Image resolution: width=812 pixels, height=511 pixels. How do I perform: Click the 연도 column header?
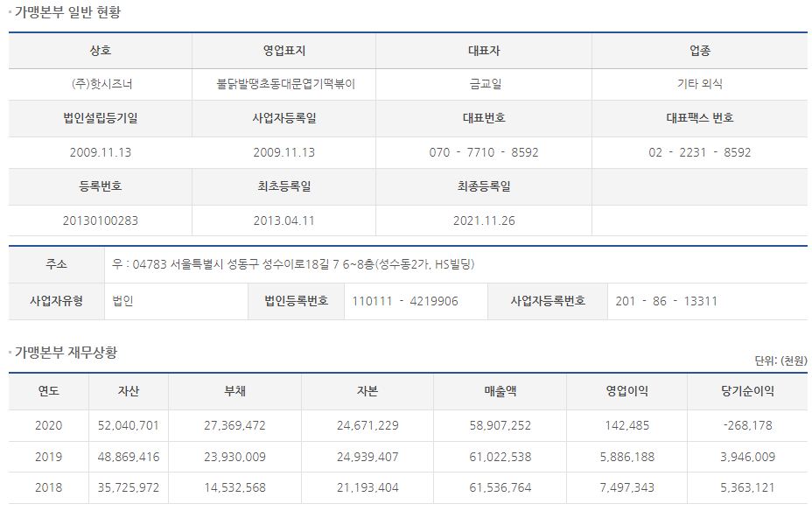point(49,391)
